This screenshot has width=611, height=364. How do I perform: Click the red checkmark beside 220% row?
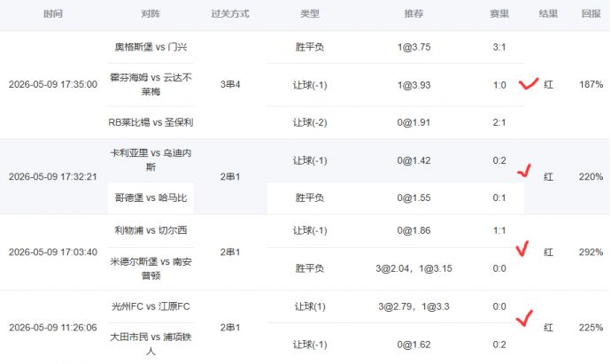524,170
